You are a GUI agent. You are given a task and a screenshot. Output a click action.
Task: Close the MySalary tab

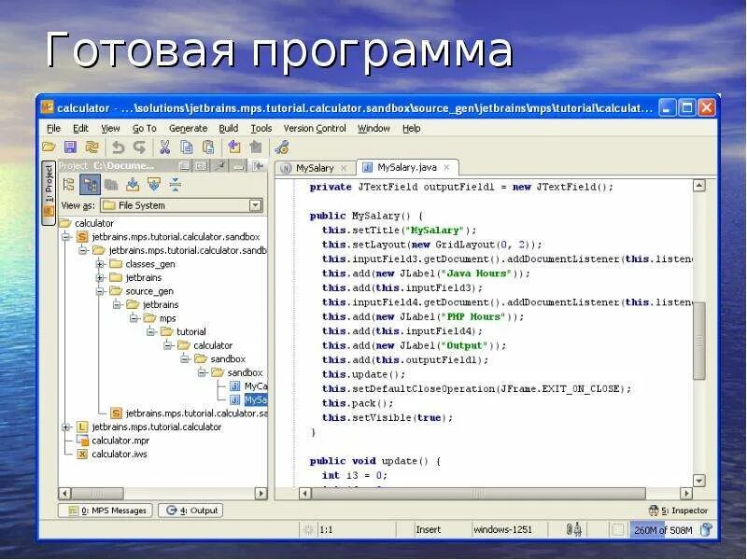tap(344, 168)
